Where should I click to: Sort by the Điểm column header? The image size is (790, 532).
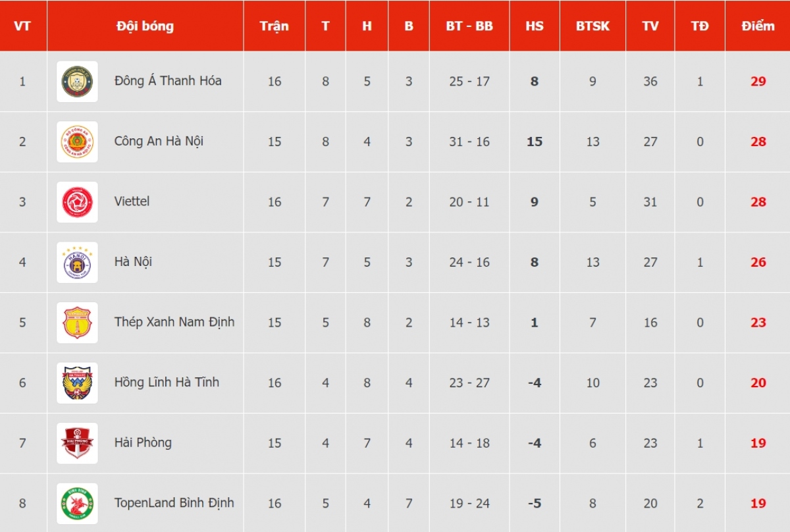(x=758, y=26)
